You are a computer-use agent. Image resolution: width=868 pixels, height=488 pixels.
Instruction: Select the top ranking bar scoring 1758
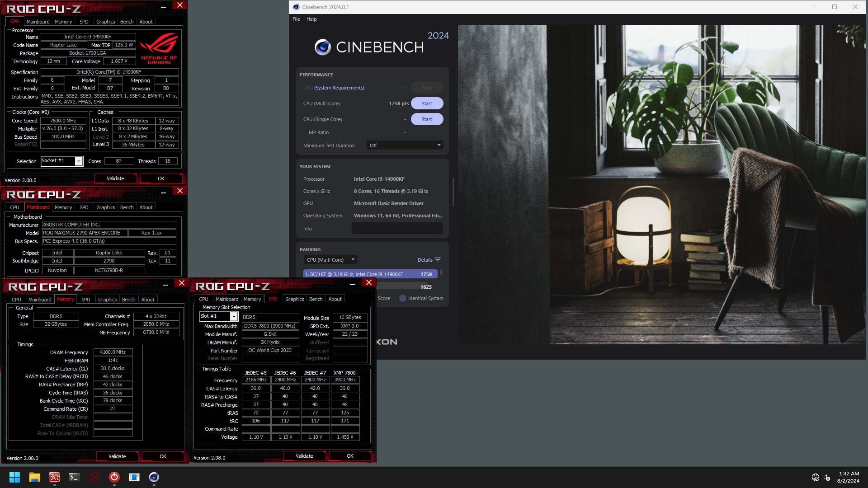(x=370, y=274)
